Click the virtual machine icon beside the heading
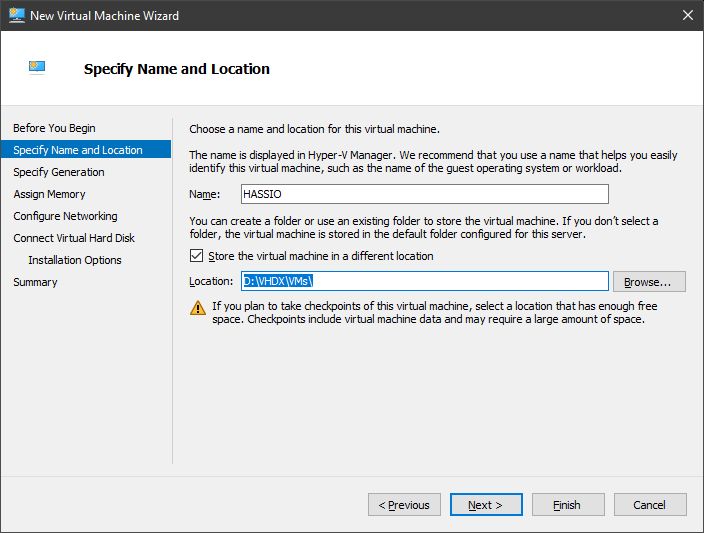This screenshot has height=533, width=704. (37, 67)
